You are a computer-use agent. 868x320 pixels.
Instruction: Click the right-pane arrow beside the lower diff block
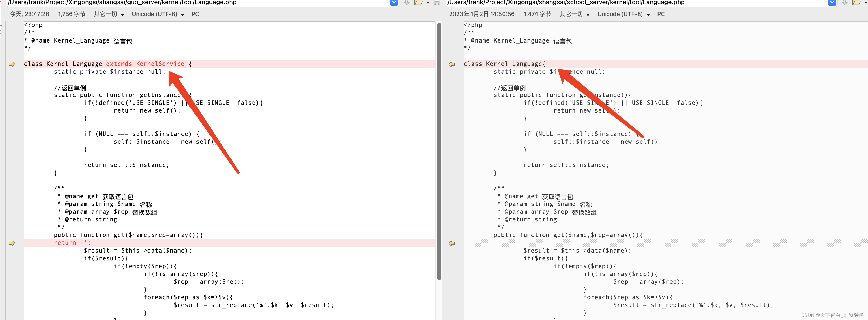[x=452, y=243]
